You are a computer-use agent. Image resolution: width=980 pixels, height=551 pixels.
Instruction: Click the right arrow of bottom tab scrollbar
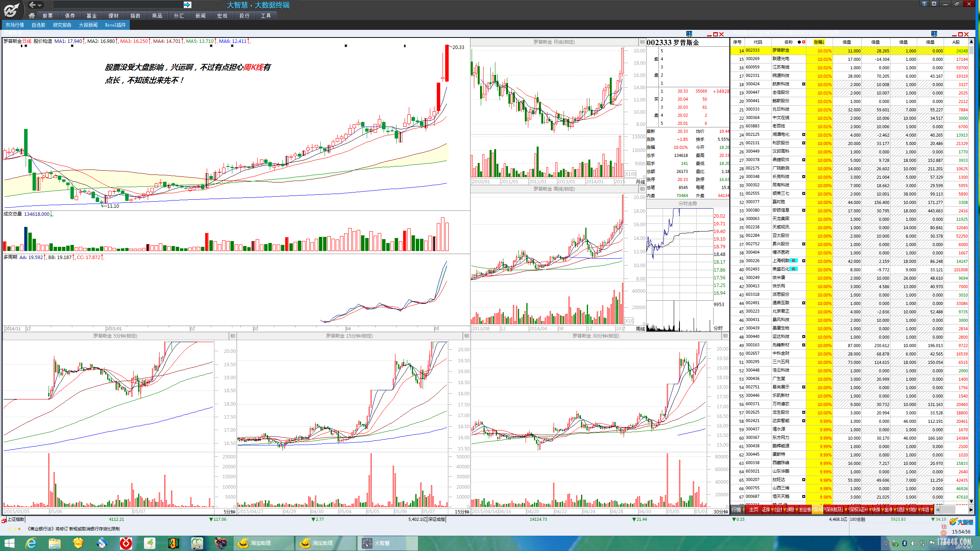[970, 510]
